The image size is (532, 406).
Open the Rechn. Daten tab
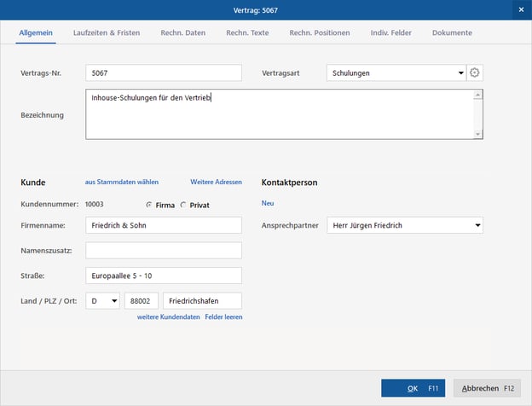coord(182,33)
